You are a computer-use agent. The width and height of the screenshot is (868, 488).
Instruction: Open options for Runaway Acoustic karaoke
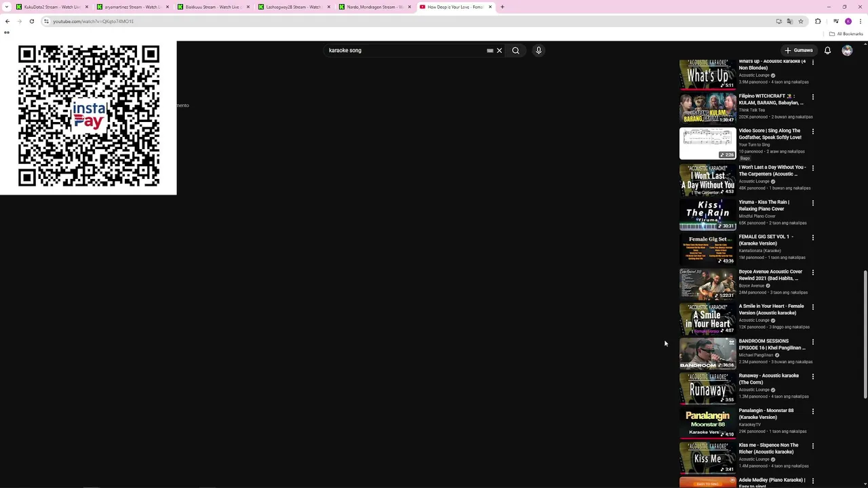coord(812,376)
